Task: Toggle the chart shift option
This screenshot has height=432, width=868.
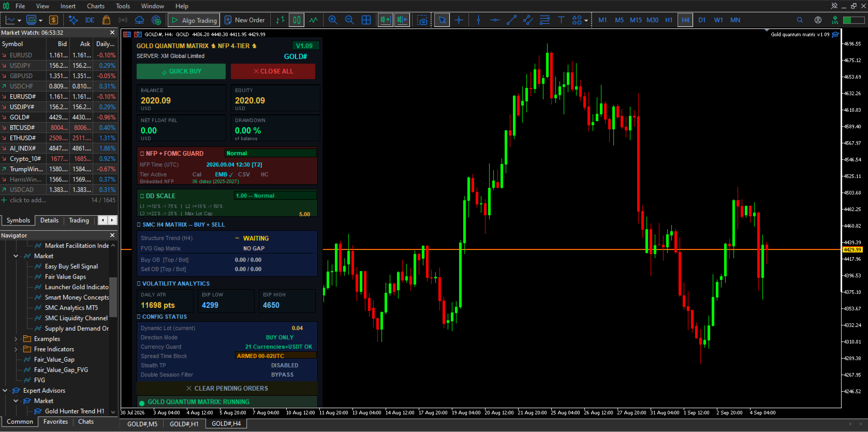Action: [402, 20]
